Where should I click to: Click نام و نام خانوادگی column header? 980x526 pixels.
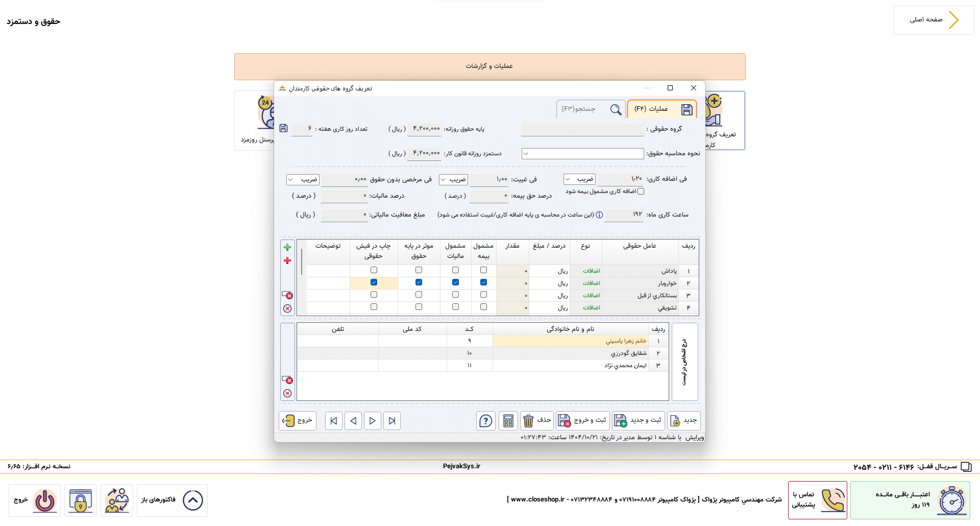click(x=570, y=329)
